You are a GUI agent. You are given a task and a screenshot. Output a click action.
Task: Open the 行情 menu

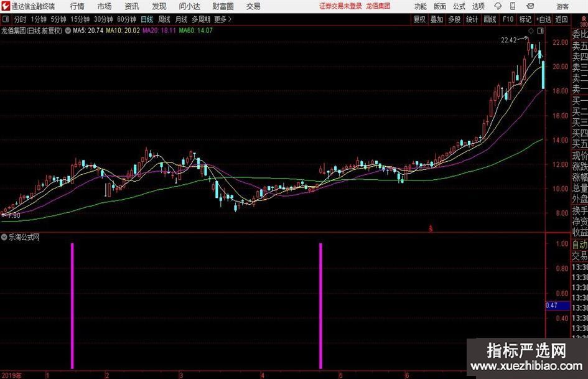point(77,6)
